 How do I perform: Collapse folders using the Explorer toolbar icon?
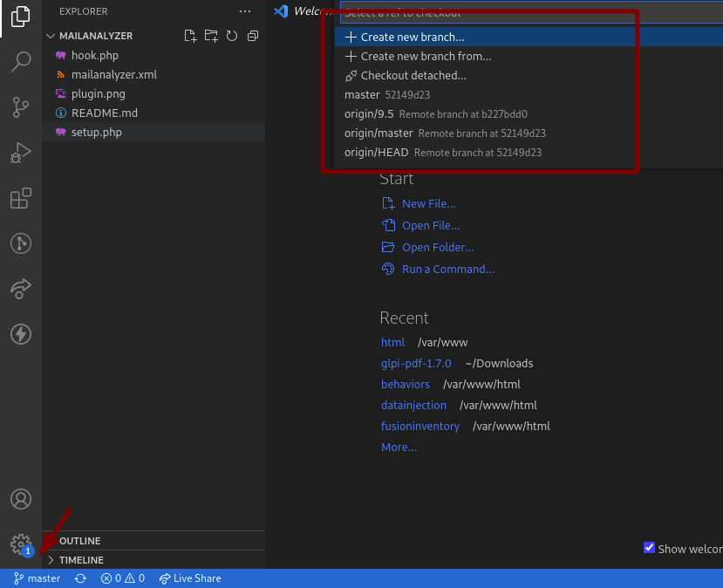tap(252, 36)
